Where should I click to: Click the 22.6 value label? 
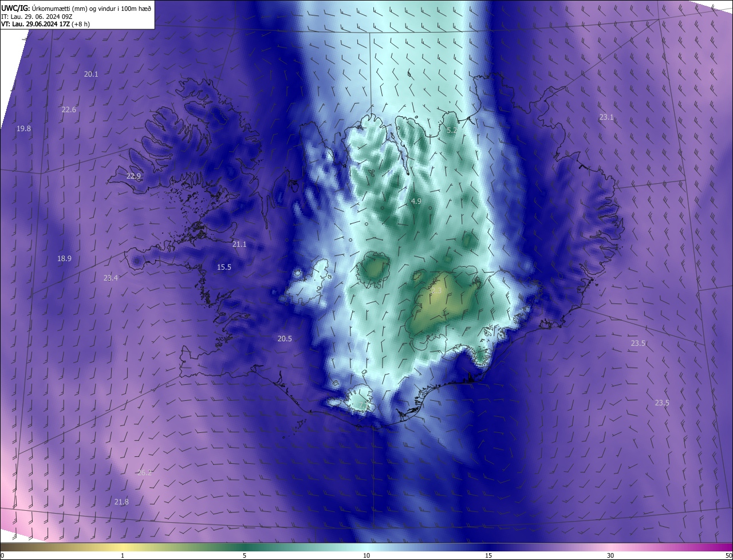(x=69, y=110)
